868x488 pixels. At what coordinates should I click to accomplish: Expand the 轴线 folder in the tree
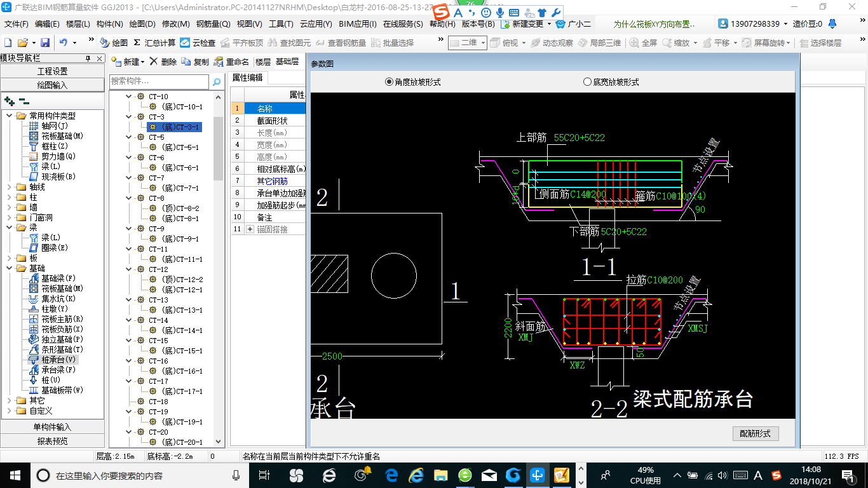pos(10,187)
